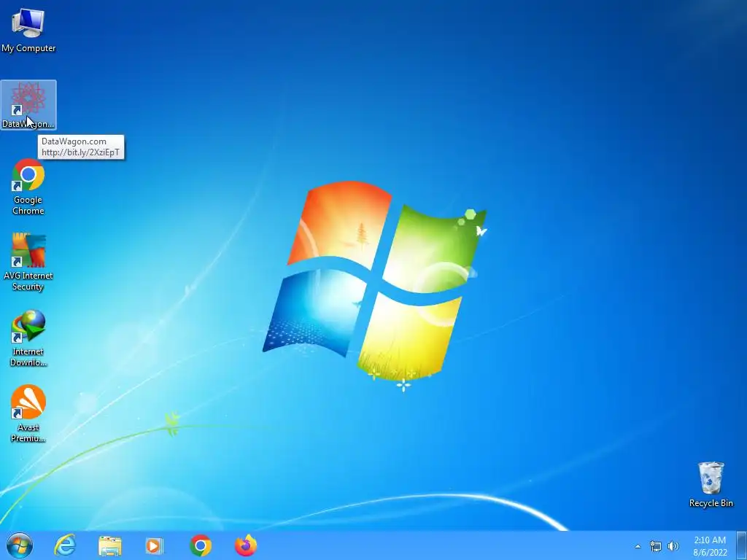Image resolution: width=747 pixels, height=560 pixels.
Task: Open Windows Explorer from the taskbar
Action: pyautogui.click(x=110, y=546)
